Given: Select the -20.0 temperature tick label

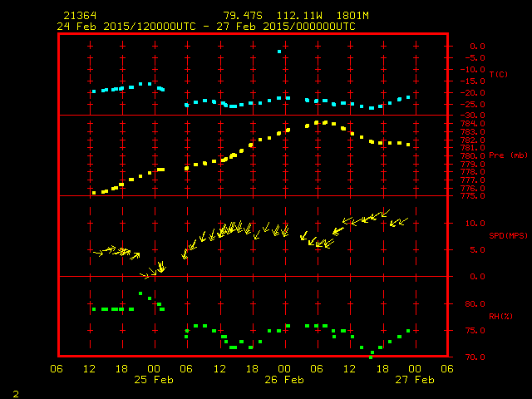Looking at the screenshot, I should (473, 92).
